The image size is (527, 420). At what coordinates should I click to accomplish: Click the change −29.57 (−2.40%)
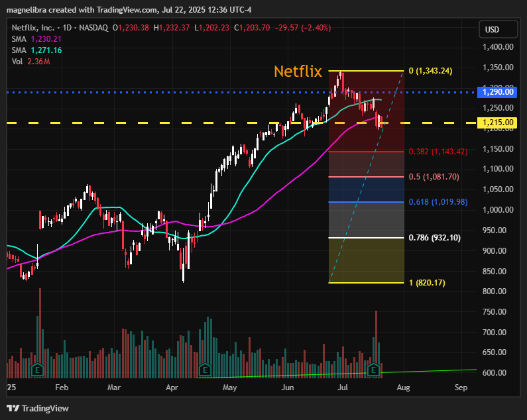click(x=302, y=28)
